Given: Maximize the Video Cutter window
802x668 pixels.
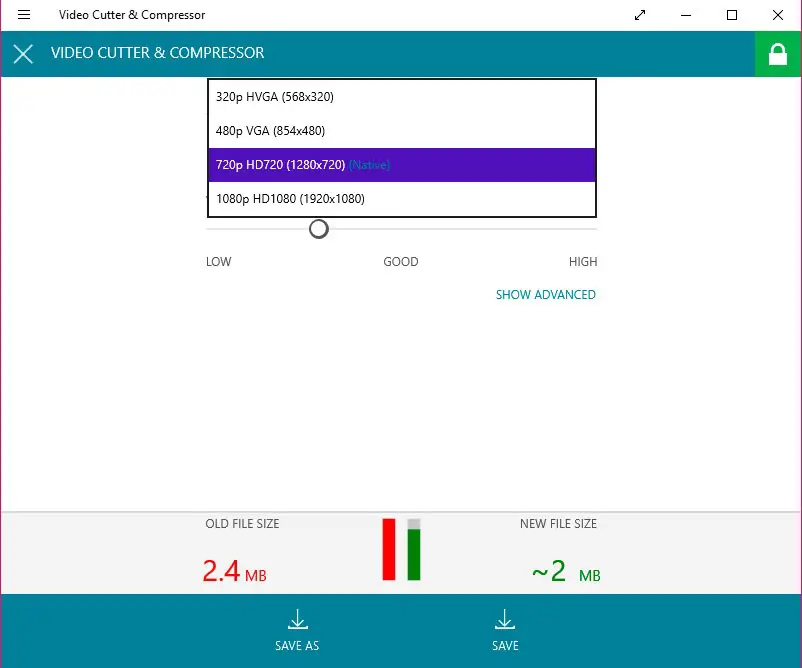Looking at the screenshot, I should click(x=732, y=15).
